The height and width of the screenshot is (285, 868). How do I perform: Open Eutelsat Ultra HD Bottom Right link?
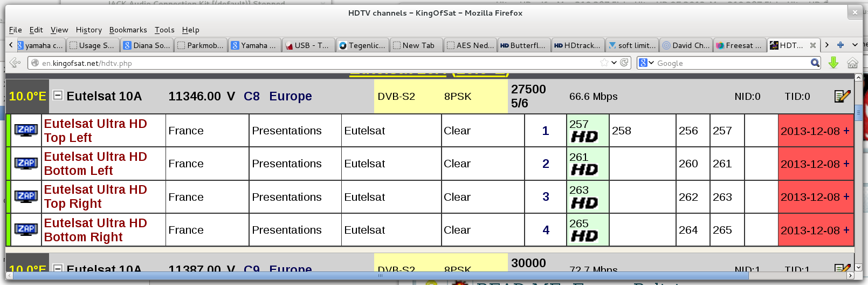coord(95,230)
